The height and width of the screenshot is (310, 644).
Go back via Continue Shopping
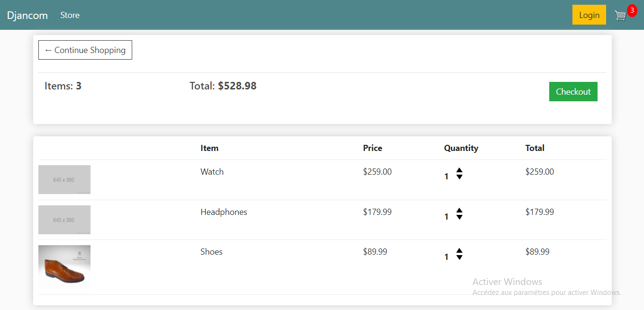pos(85,50)
